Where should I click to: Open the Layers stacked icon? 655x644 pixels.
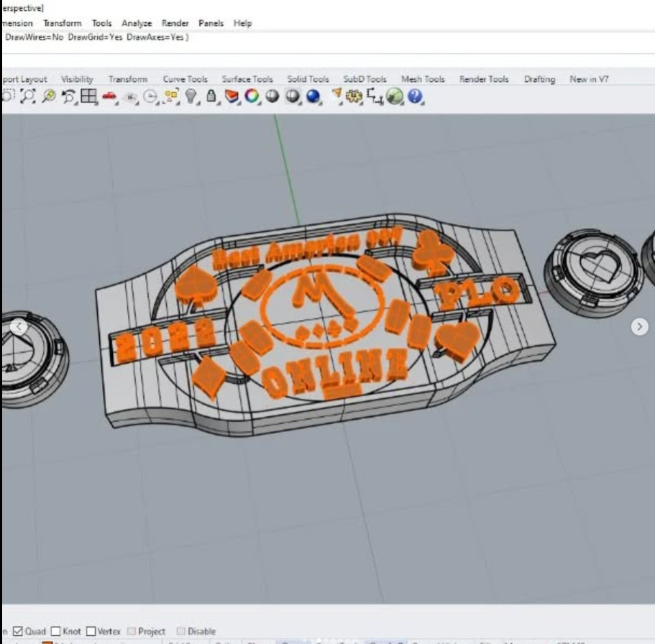coord(232,96)
